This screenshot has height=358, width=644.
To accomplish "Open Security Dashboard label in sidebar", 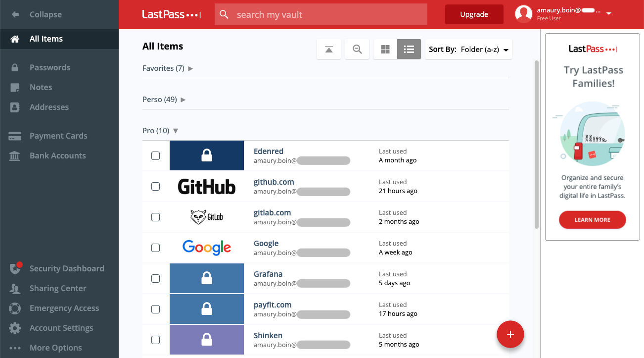I will pos(67,268).
